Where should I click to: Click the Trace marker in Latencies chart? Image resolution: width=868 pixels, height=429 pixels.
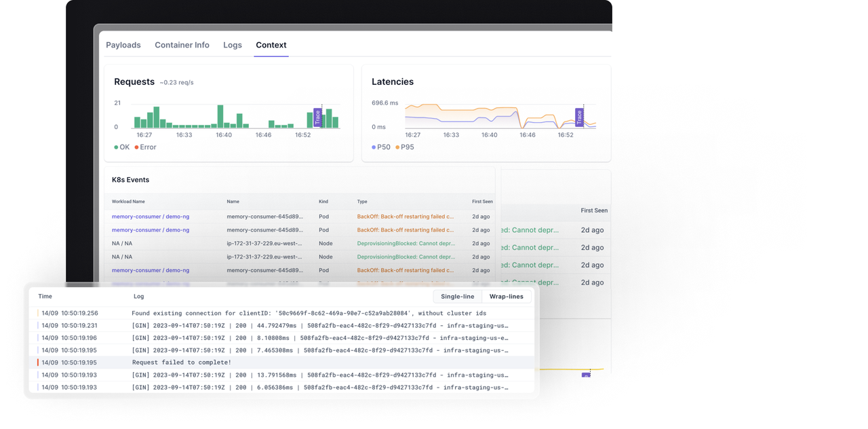[579, 117]
